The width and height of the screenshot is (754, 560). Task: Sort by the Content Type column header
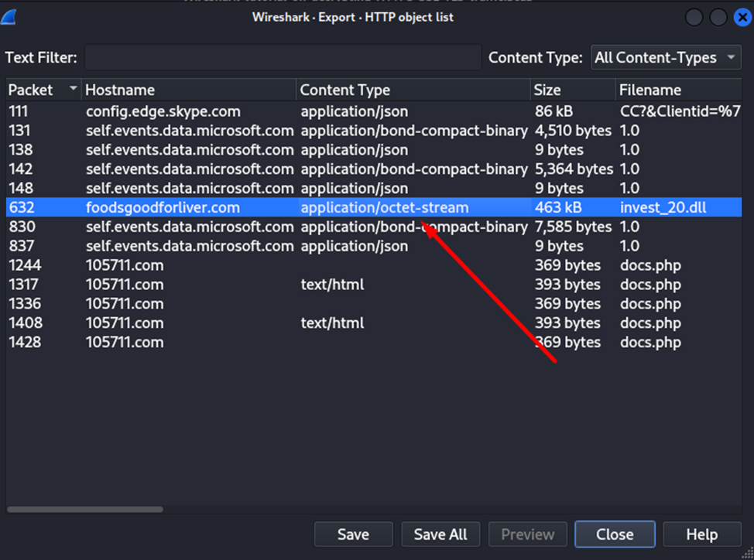pyautogui.click(x=413, y=90)
